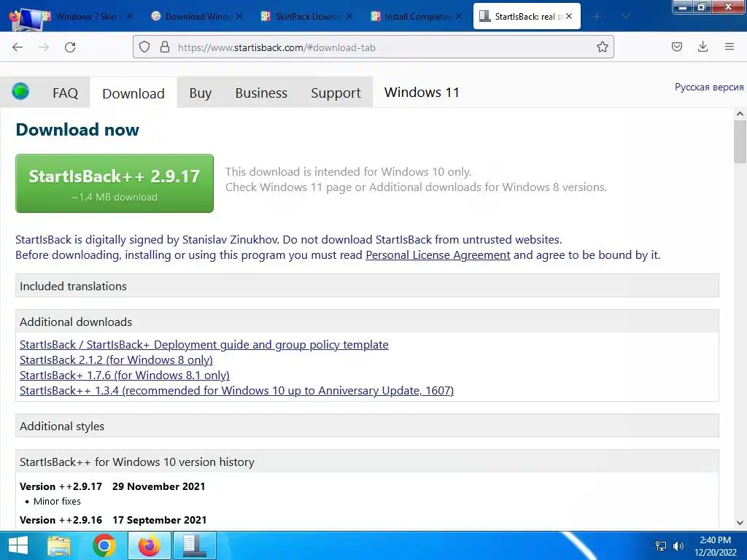Expand the Included translations section
This screenshot has height=560, width=747.
click(367, 286)
